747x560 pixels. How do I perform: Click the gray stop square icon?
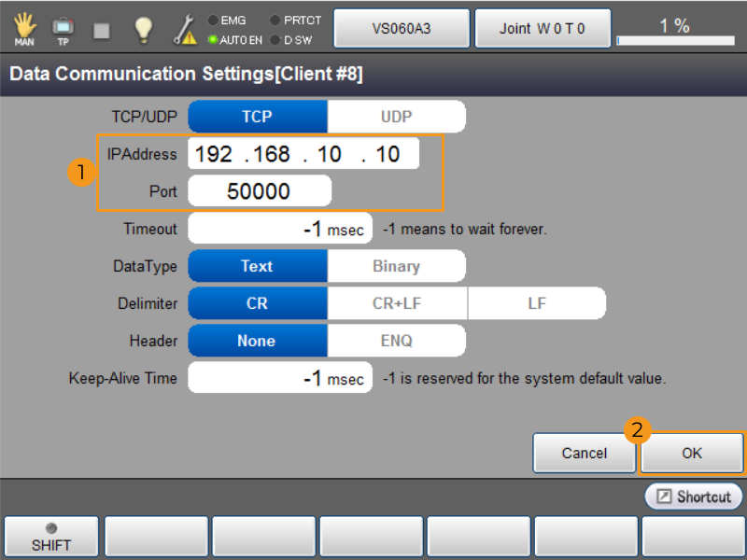point(103,28)
